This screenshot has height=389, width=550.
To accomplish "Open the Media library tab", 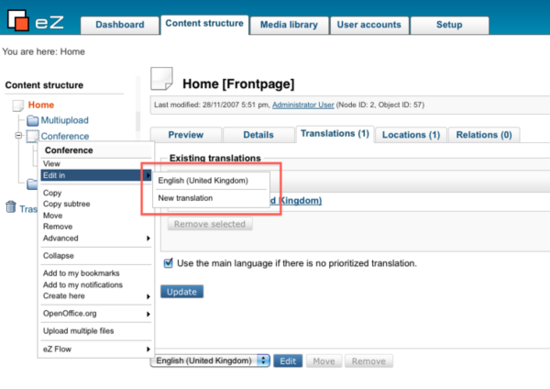I will (289, 25).
